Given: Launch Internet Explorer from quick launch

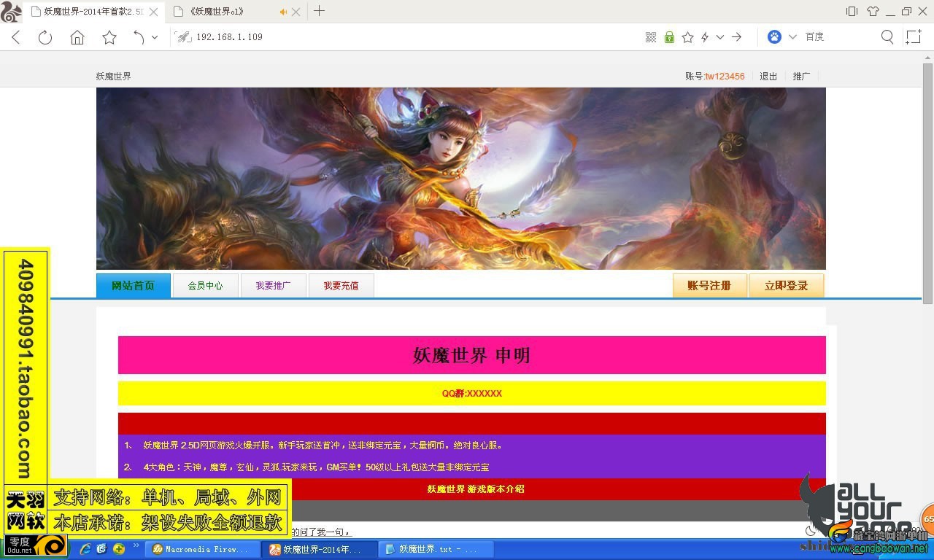Looking at the screenshot, I should coord(85,548).
